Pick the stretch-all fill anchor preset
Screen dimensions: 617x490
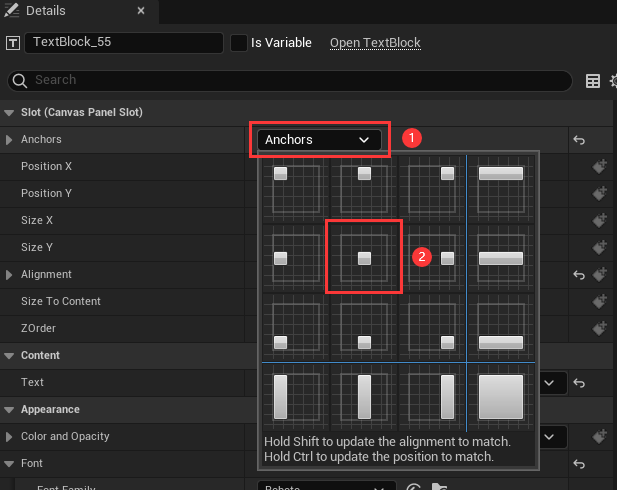[500, 395]
